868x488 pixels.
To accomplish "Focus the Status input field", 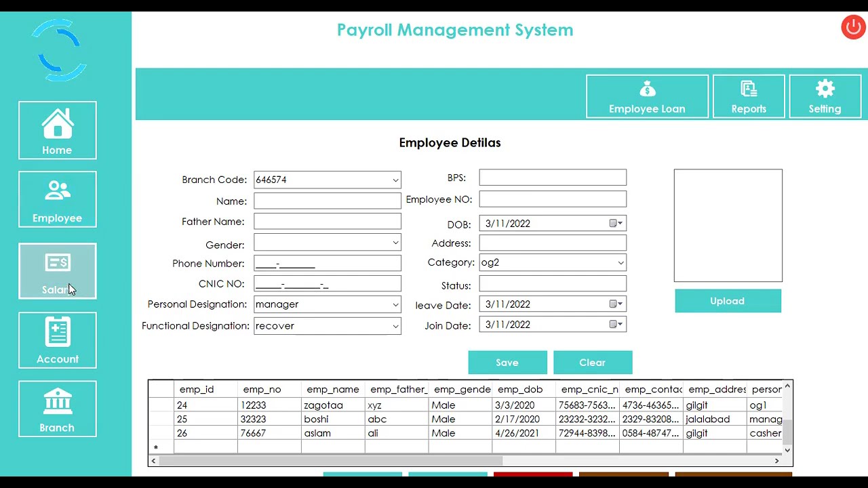I will click(553, 284).
